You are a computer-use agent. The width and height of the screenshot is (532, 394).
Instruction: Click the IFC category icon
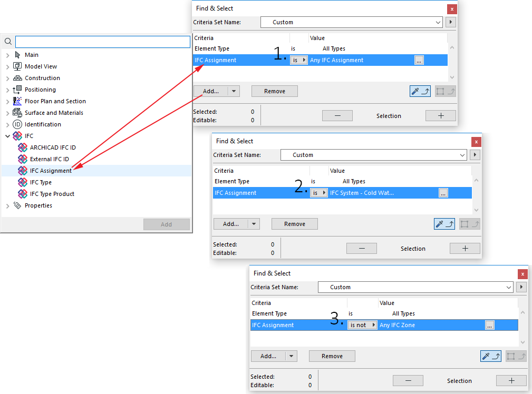pyautogui.click(x=17, y=136)
